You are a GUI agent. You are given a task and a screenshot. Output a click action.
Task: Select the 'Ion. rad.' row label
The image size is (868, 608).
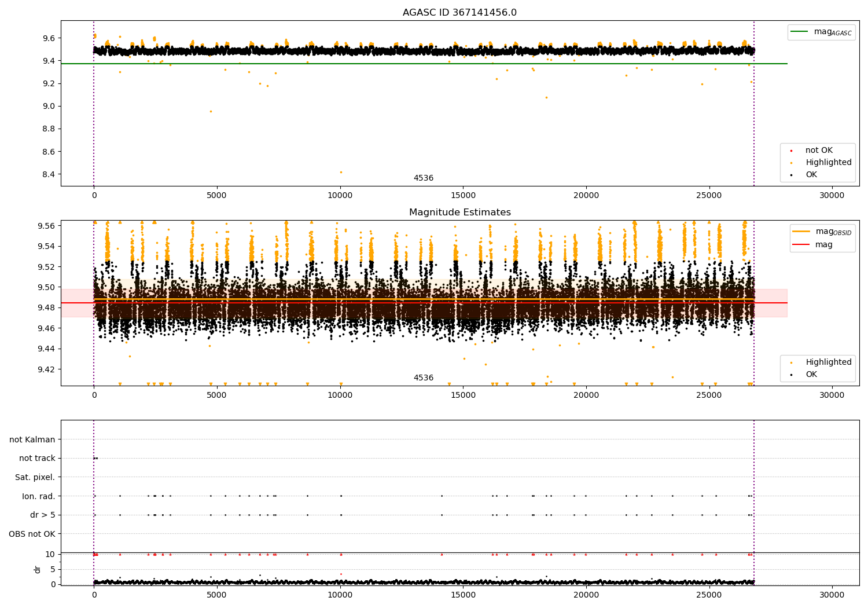click(x=39, y=496)
